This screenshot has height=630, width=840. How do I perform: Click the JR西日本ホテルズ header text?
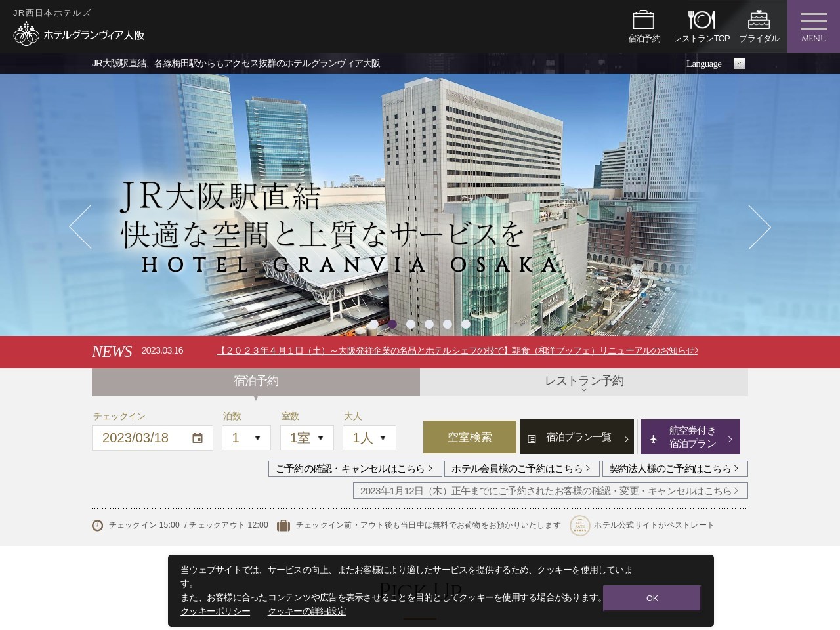coord(52,12)
